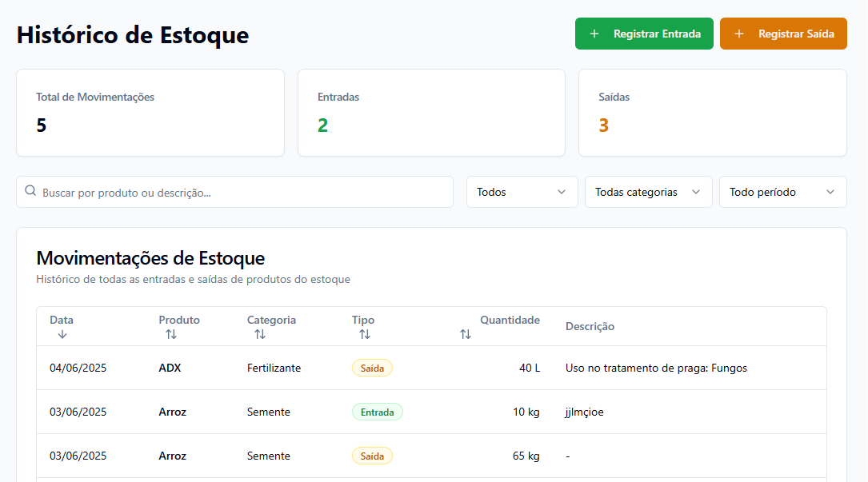Click the Movimentações de Estoque heading

150,258
